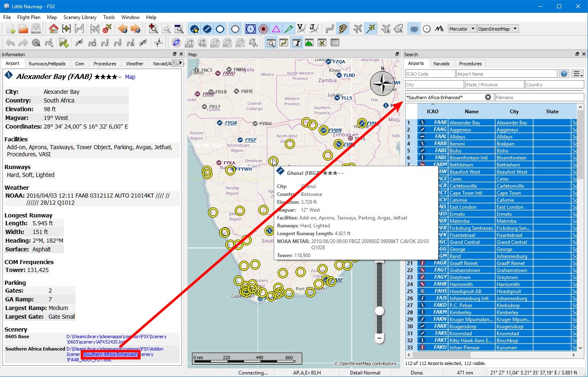
Task: Click the ICAO airspace toolbar icon
Action: pyautogui.click(x=189, y=43)
